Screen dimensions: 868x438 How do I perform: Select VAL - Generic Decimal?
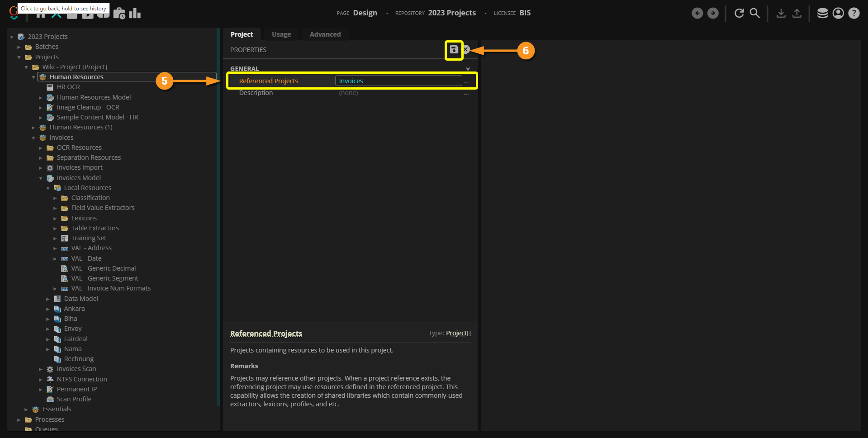pos(103,268)
